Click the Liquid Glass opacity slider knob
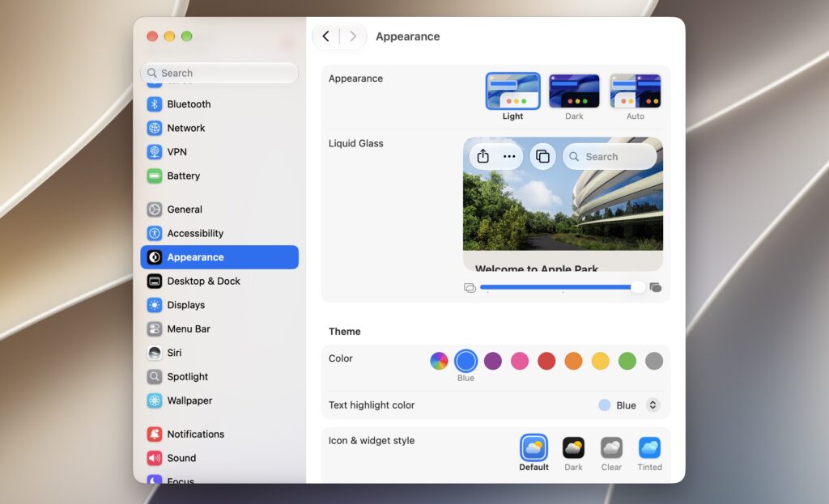The image size is (829, 504). [638, 287]
